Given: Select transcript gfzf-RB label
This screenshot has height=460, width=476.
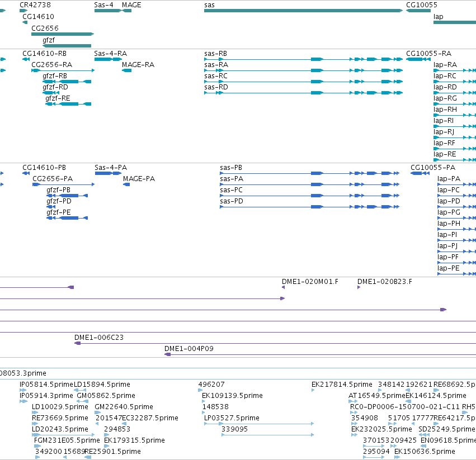Looking at the screenshot, I should click(x=55, y=76).
